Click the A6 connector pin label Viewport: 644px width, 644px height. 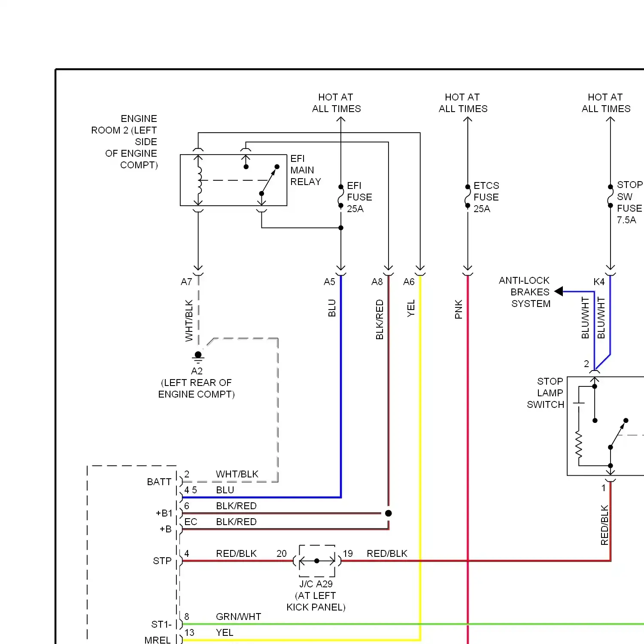[x=409, y=282]
